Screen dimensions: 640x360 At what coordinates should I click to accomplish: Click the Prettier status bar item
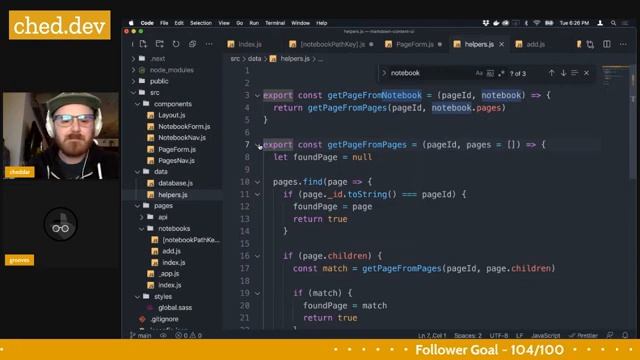click(583, 336)
